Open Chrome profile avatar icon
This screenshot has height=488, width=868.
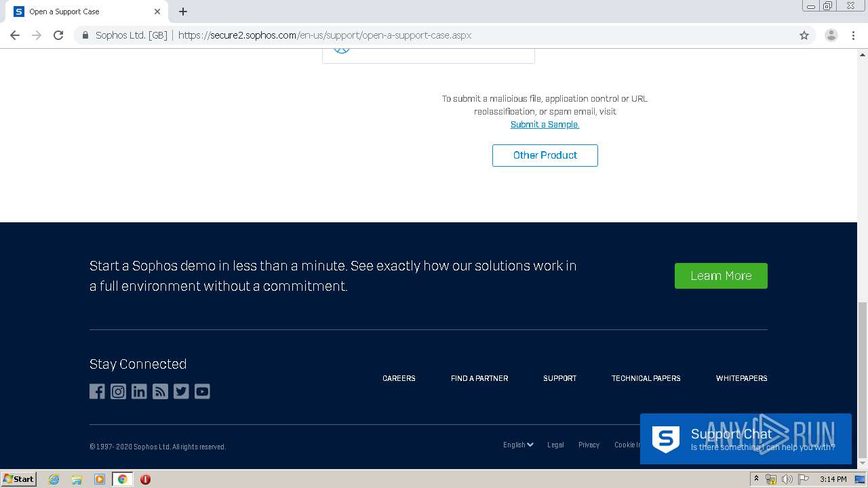(831, 35)
